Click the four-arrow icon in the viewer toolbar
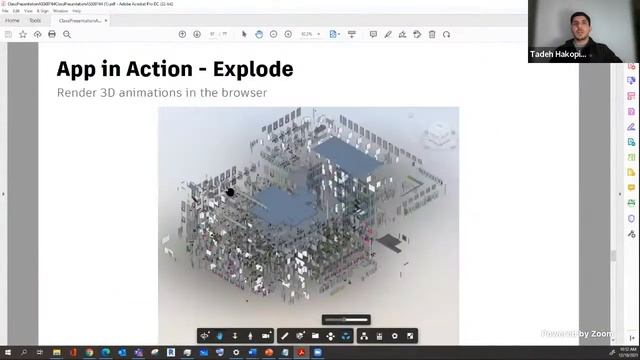 331,336
